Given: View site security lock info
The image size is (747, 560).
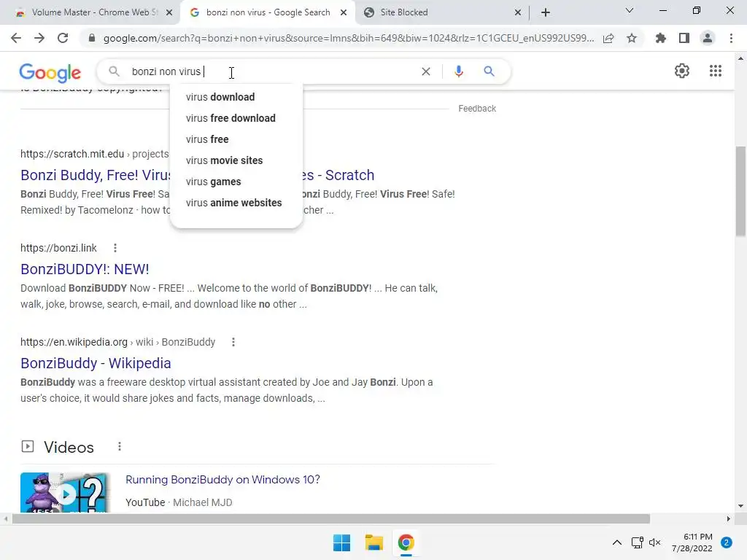Looking at the screenshot, I should point(92,38).
